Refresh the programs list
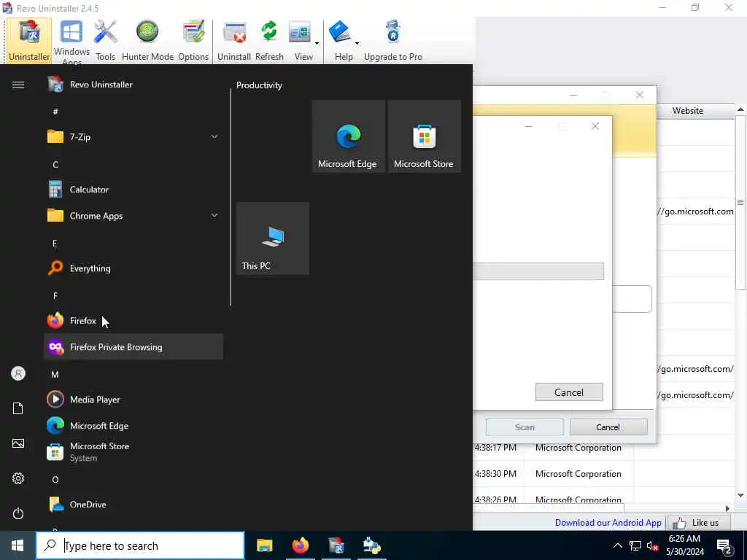 tap(269, 41)
